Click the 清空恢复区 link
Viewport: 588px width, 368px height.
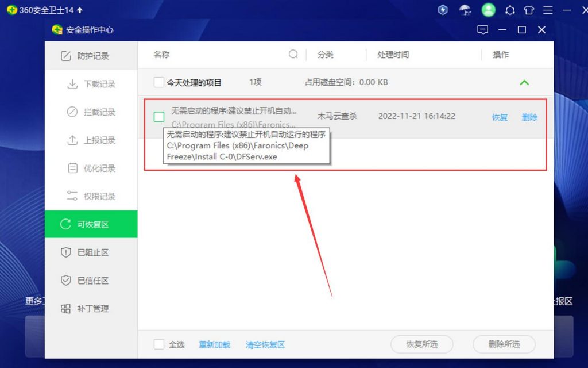tap(265, 344)
